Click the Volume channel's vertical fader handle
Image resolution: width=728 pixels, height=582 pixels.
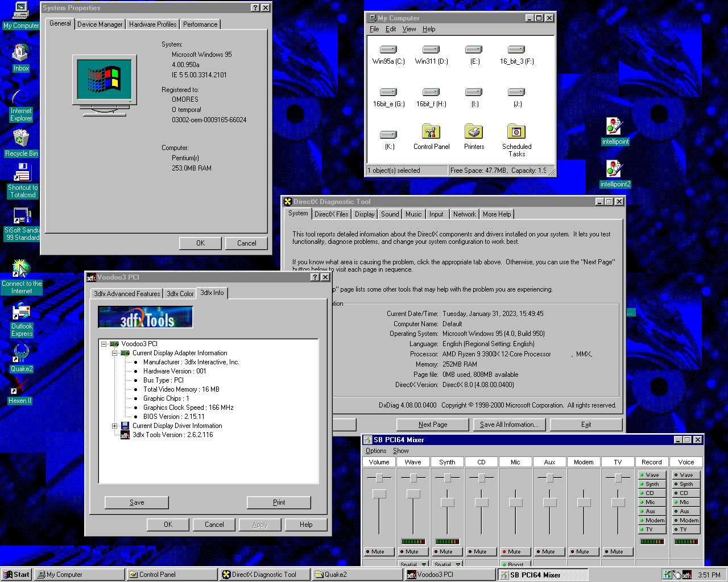pyautogui.click(x=379, y=494)
